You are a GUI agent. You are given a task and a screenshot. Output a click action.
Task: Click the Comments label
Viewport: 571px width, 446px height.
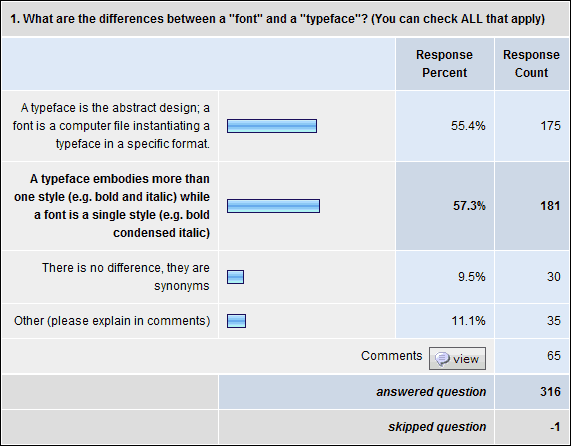pyautogui.click(x=391, y=356)
